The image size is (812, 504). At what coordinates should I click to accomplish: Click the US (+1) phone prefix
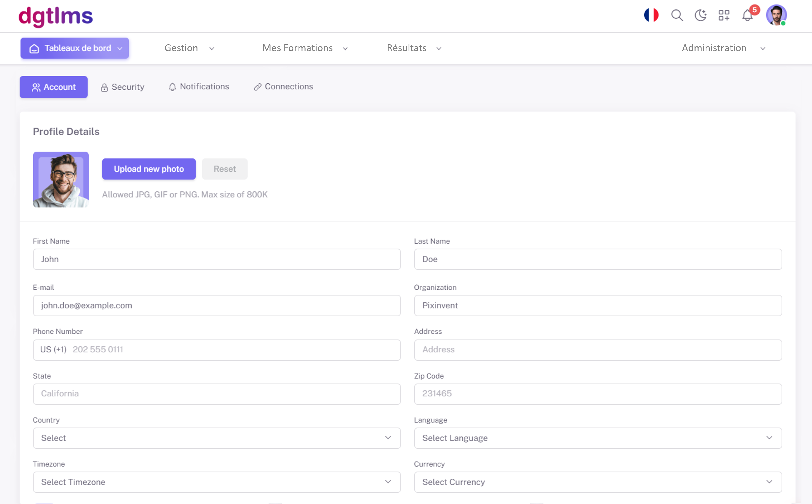(x=53, y=350)
